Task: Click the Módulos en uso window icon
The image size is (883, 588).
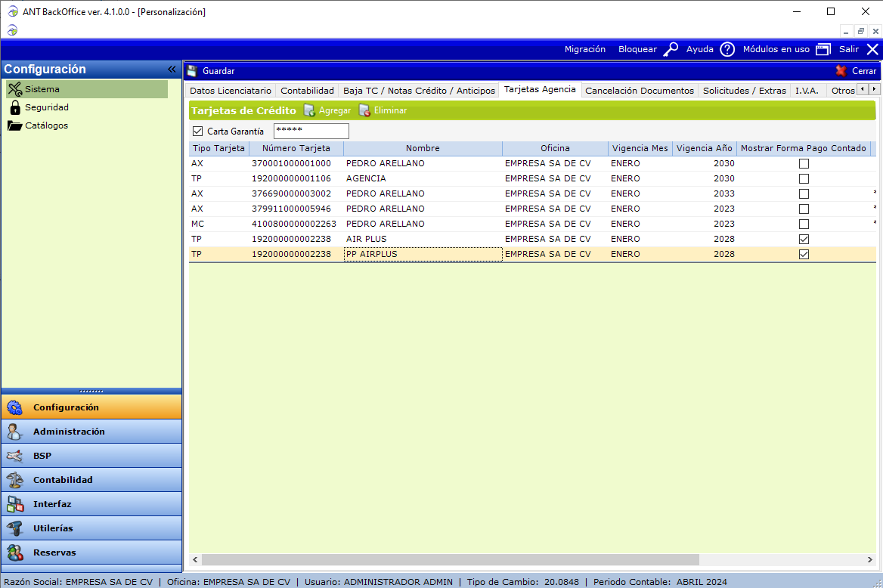Action: click(823, 49)
